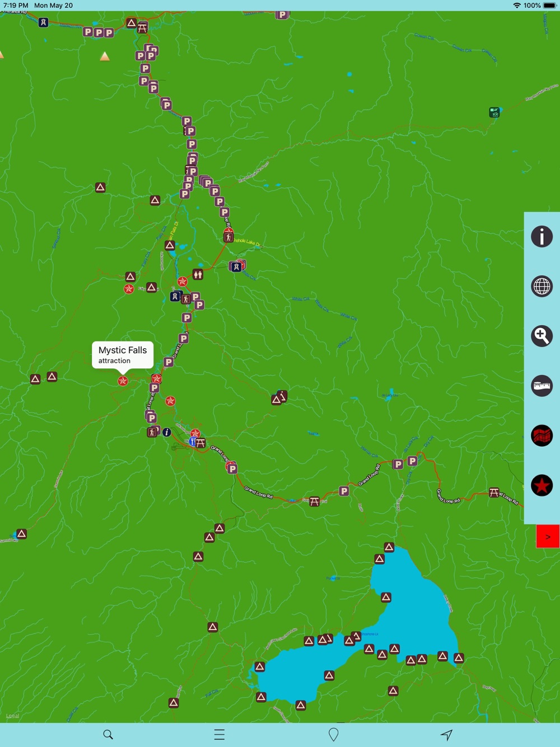
Task: Tap the battery indicator in the status bar
Action: [x=550, y=6]
